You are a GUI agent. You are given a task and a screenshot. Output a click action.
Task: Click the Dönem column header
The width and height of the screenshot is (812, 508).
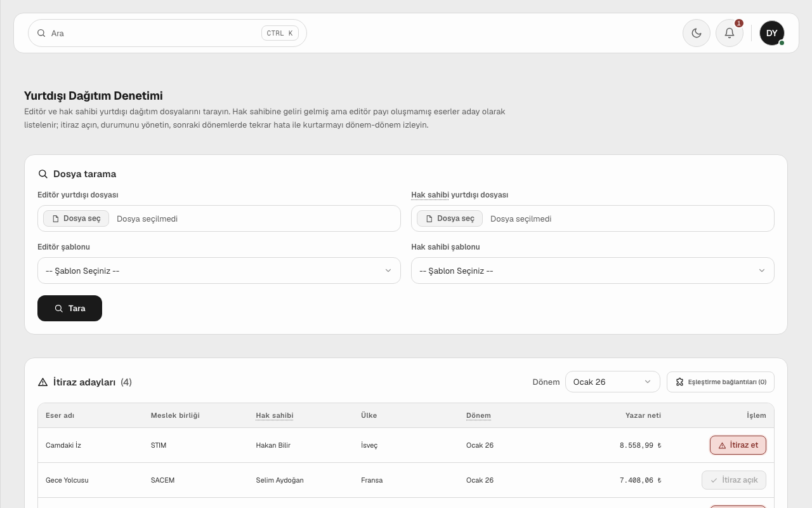478,415
